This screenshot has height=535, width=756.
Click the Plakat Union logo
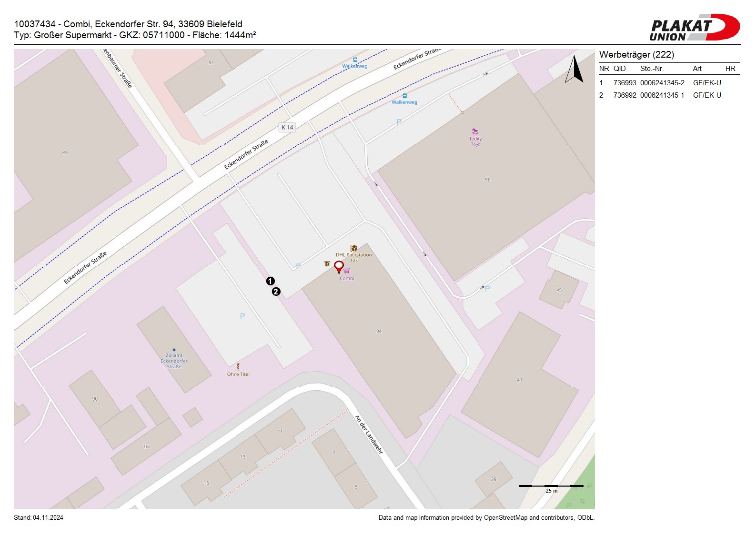[x=694, y=28]
